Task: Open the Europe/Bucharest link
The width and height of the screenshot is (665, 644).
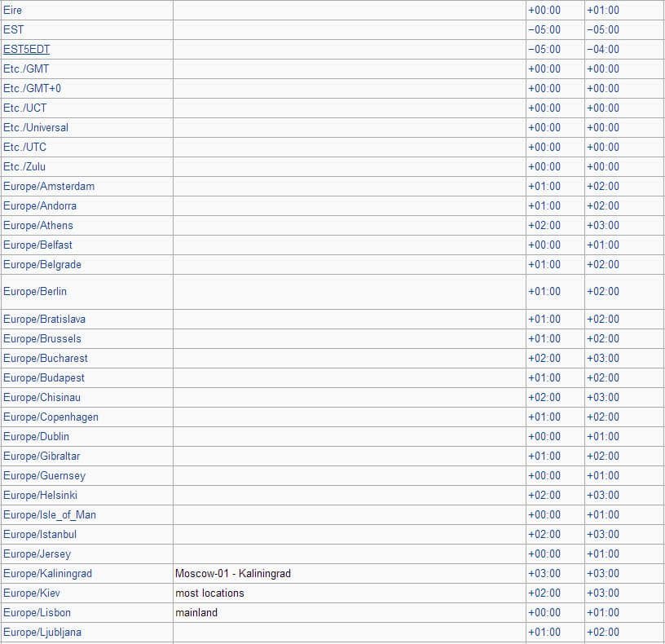Action: click(46, 358)
